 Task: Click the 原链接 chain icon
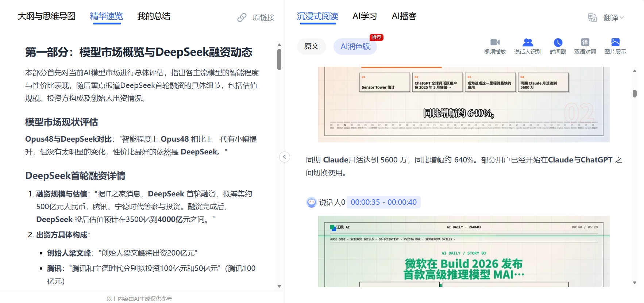tap(242, 18)
